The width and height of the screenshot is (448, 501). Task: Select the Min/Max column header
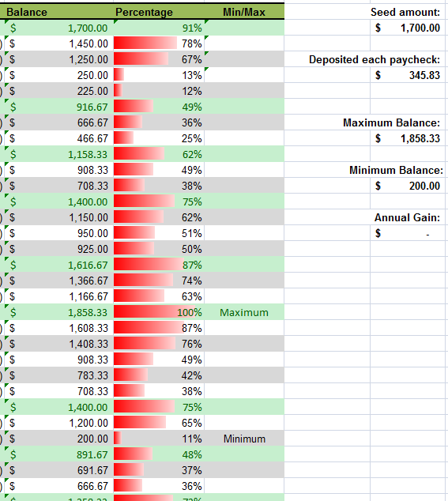(244, 12)
